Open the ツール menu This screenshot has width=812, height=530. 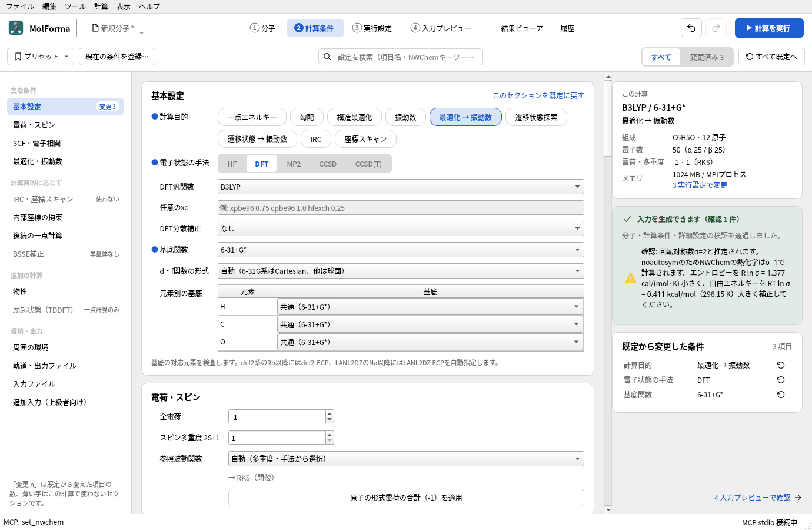click(75, 6)
